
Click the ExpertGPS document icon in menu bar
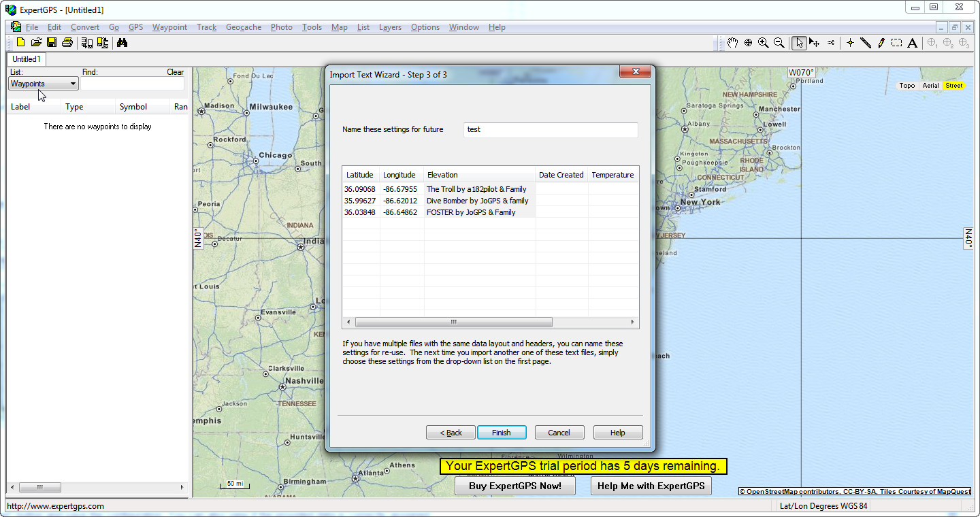(x=16, y=27)
